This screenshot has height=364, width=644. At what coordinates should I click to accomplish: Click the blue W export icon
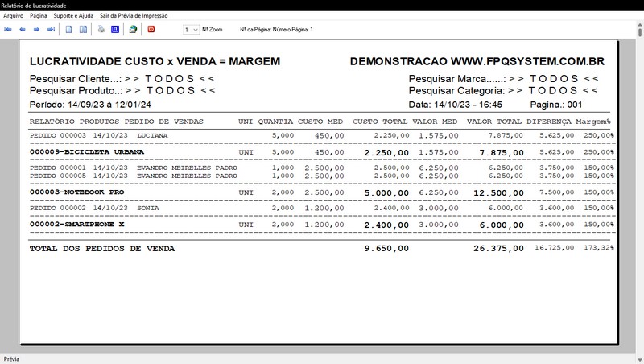click(115, 29)
